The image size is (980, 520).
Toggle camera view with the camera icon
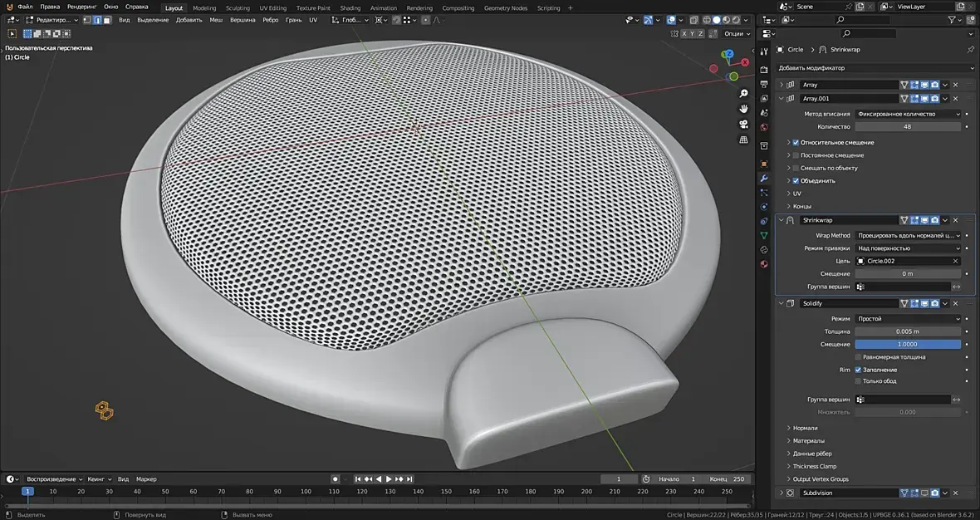tap(744, 125)
